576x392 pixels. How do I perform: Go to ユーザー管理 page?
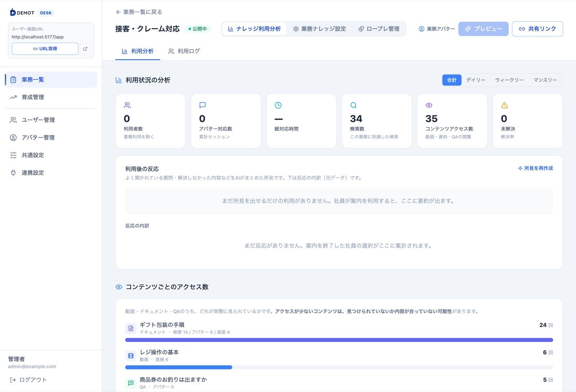[x=51, y=120]
